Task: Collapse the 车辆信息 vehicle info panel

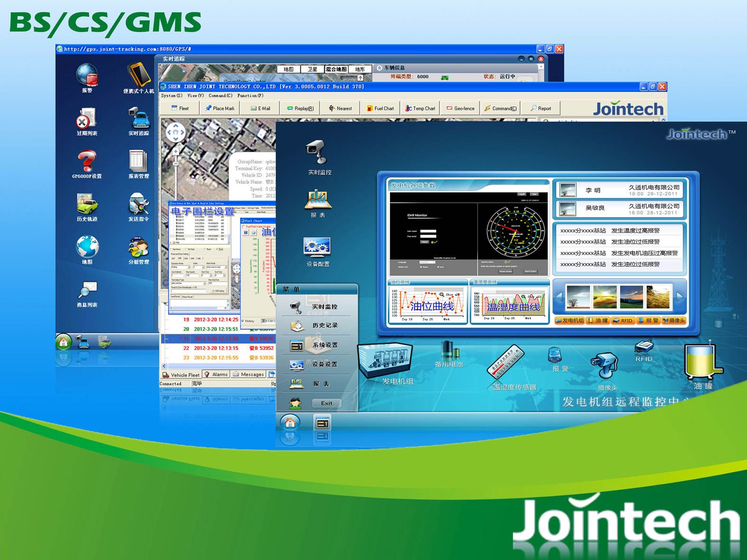Action: tap(379, 68)
